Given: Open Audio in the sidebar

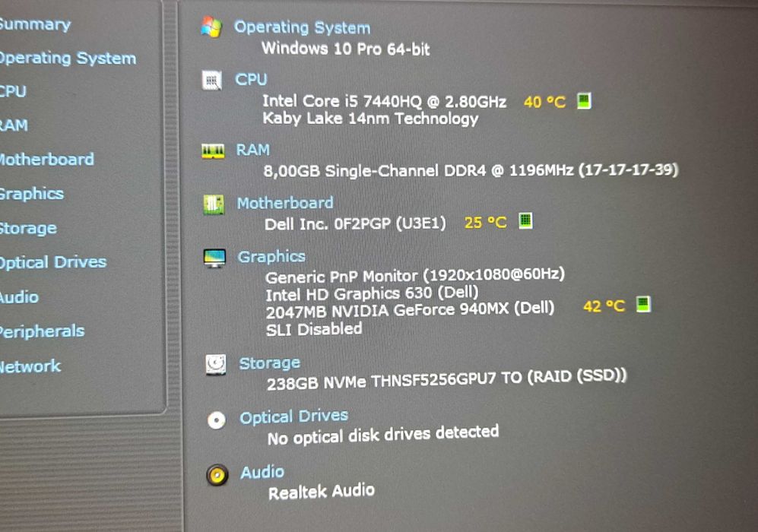Looking at the screenshot, I should [19, 296].
